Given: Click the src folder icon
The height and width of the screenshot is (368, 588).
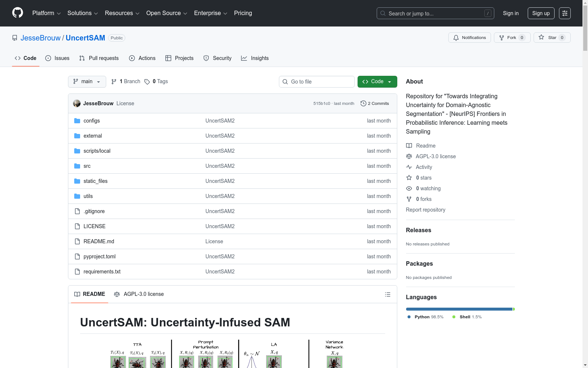Looking at the screenshot, I should (77, 166).
